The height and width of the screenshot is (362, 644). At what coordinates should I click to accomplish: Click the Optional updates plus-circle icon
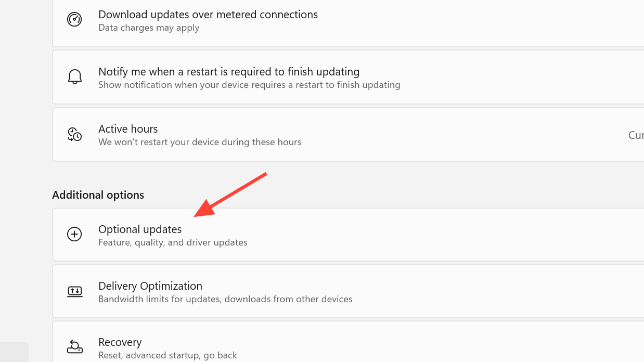click(x=74, y=235)
